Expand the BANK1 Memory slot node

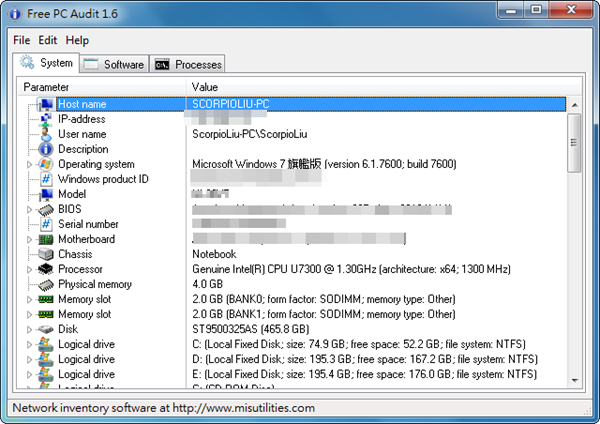29,315
